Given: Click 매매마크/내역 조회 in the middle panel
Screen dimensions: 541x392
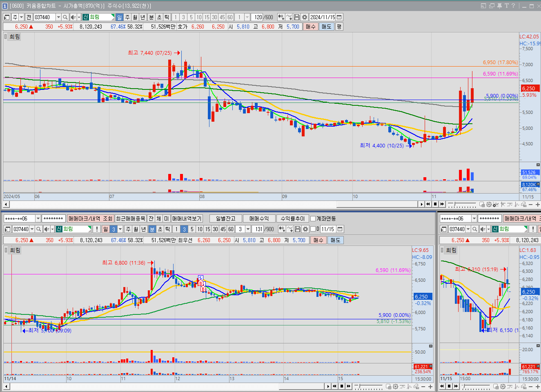Looking at the screenshot, I should click(91, 218).
